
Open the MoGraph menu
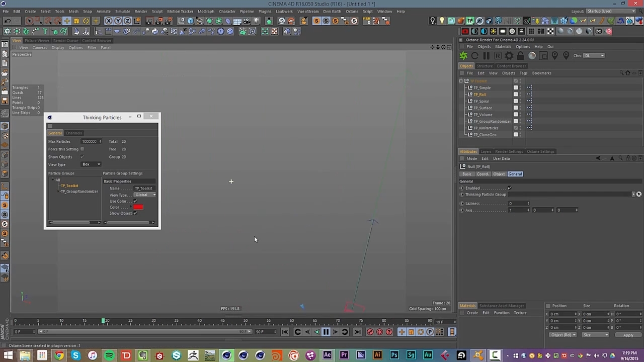(205, 11)
